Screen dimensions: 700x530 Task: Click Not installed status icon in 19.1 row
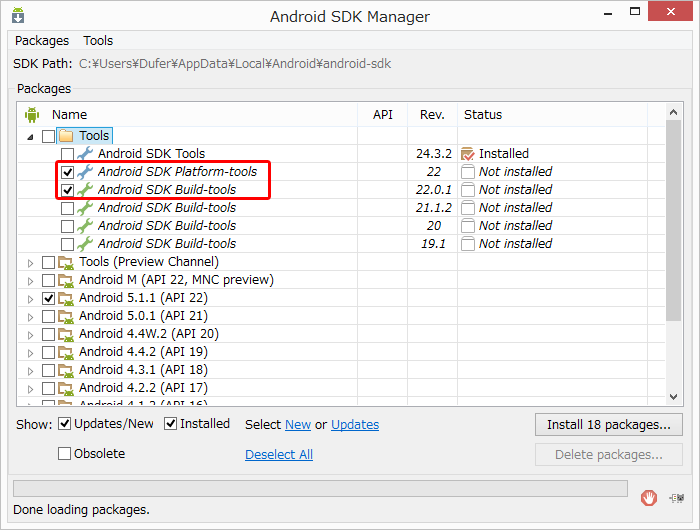[x=467, y=244]
